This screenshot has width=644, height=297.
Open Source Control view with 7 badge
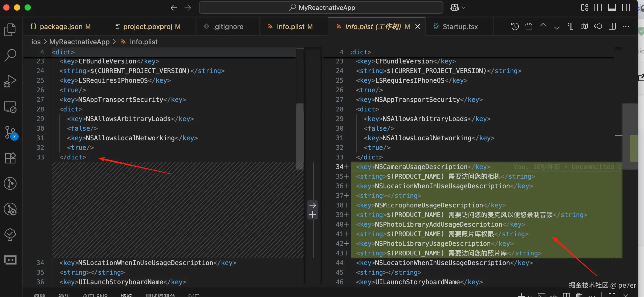click(11, 133)
